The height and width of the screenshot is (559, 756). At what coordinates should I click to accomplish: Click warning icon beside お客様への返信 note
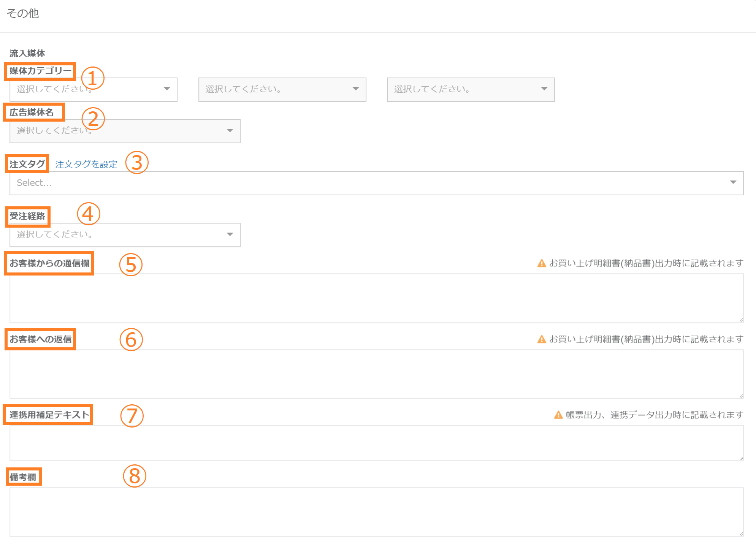(542, 339)
